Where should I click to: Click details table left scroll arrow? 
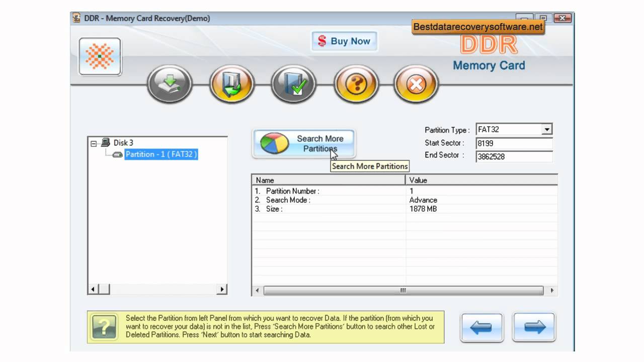pyautogui.click(x=257, y=291)
